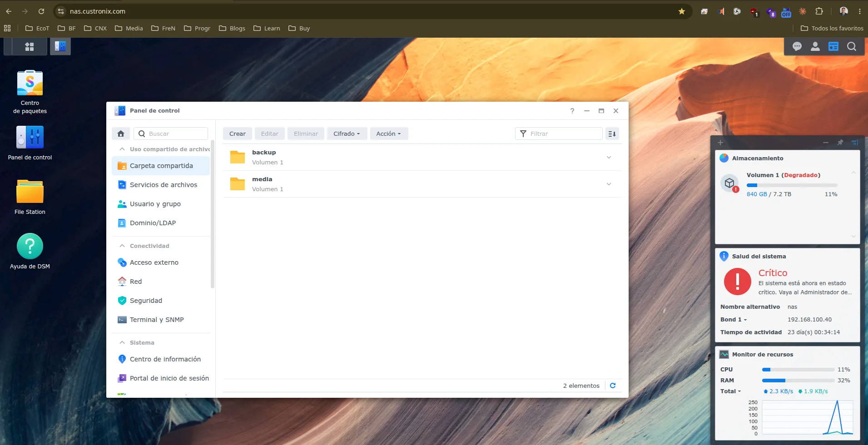This screenshot has height=445, width=868.
Task: Click Buscar search field
Action: coord(170,133)
